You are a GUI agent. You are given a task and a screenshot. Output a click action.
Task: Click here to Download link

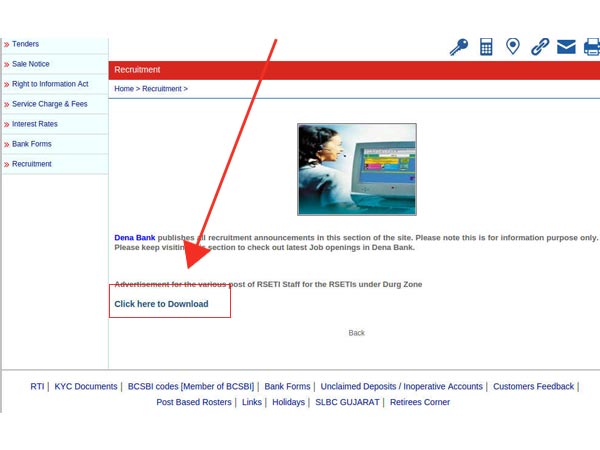(x=161, y=304)
